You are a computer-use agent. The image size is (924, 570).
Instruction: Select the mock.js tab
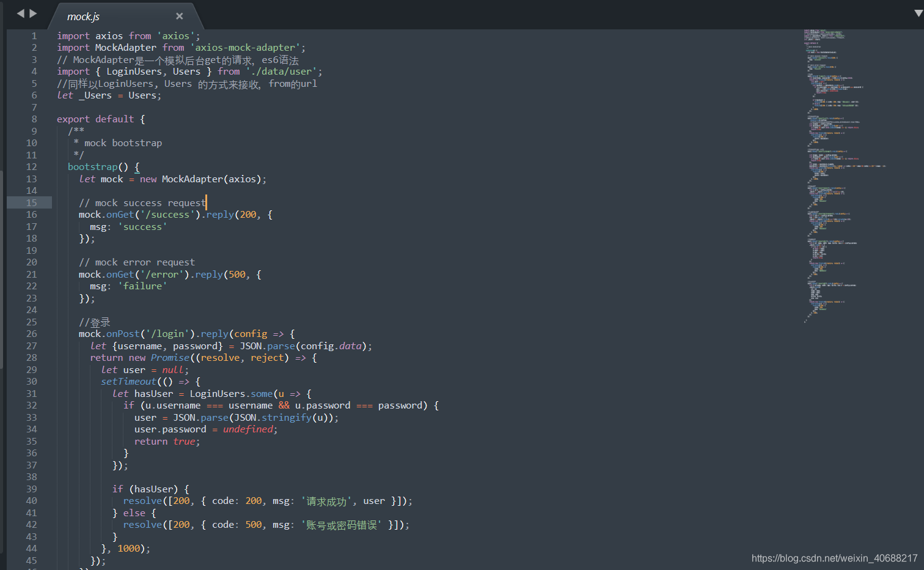84,17
